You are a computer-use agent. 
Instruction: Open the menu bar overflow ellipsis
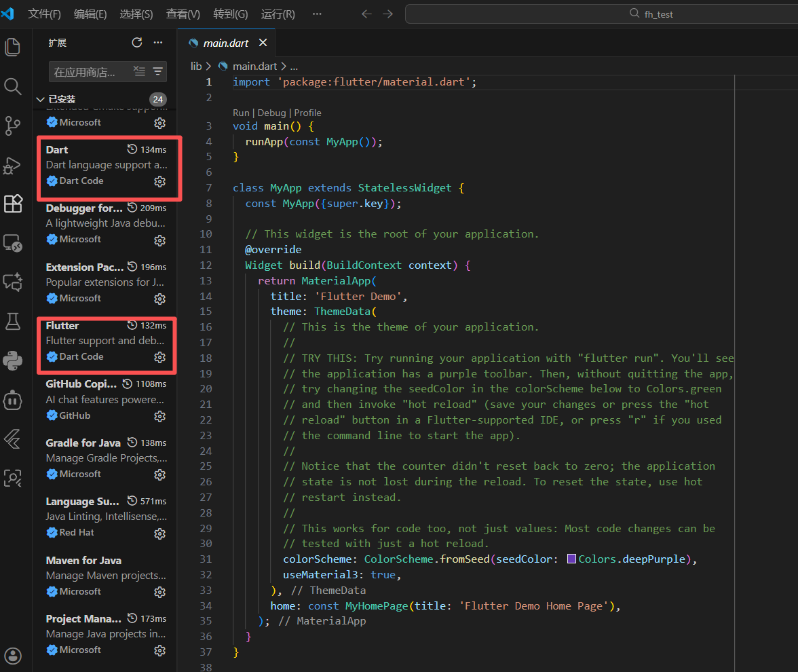317,14
